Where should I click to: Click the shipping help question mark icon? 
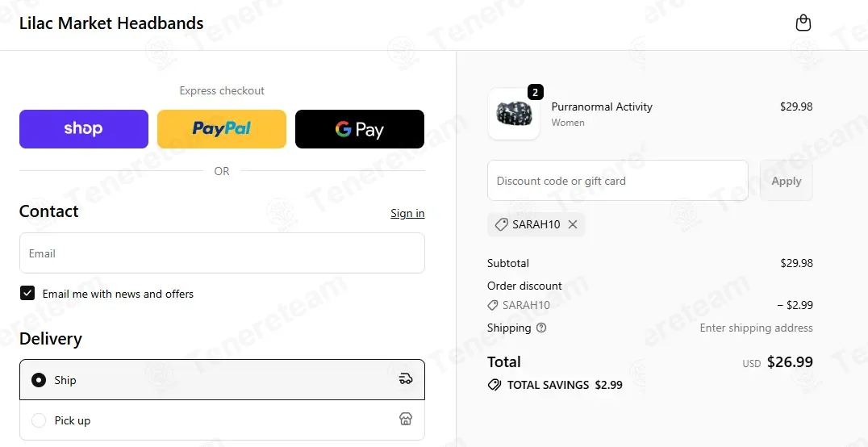click(541, 328)
